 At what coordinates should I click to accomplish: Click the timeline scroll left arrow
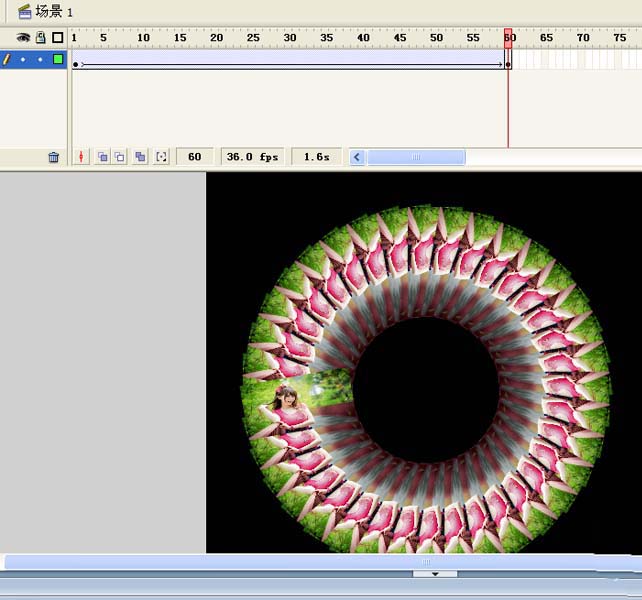tap(357, 157)
